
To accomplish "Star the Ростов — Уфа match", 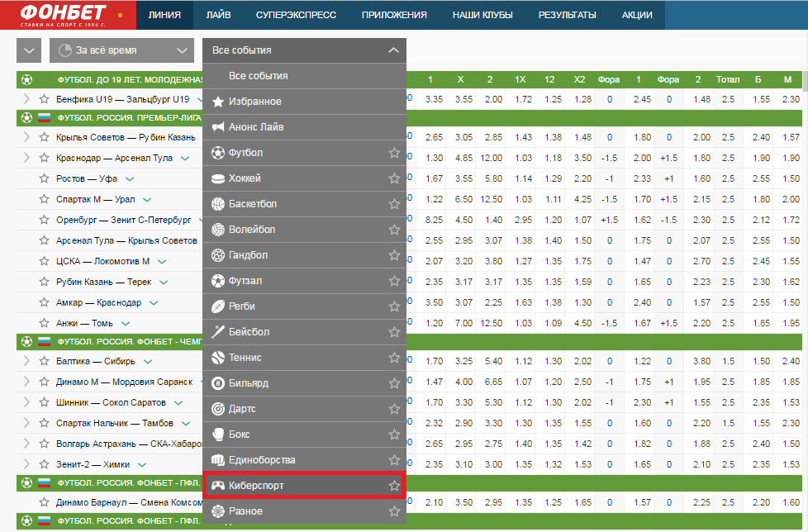I will (45, 178).
